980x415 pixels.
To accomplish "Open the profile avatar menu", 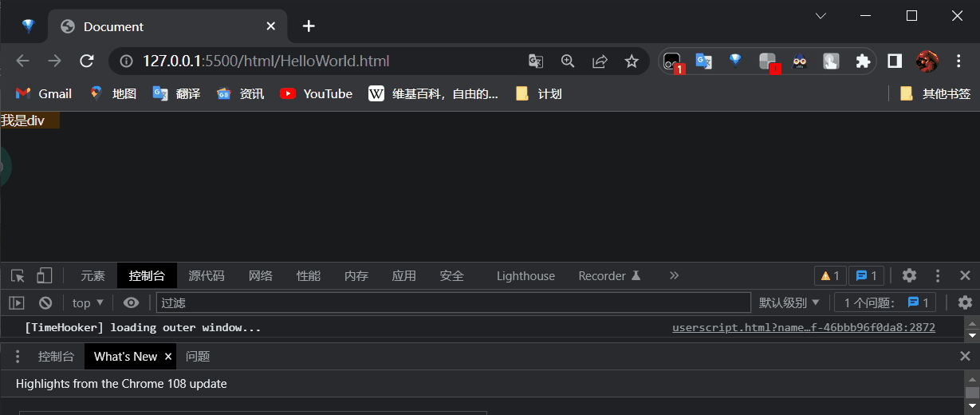I will [927, 61].
